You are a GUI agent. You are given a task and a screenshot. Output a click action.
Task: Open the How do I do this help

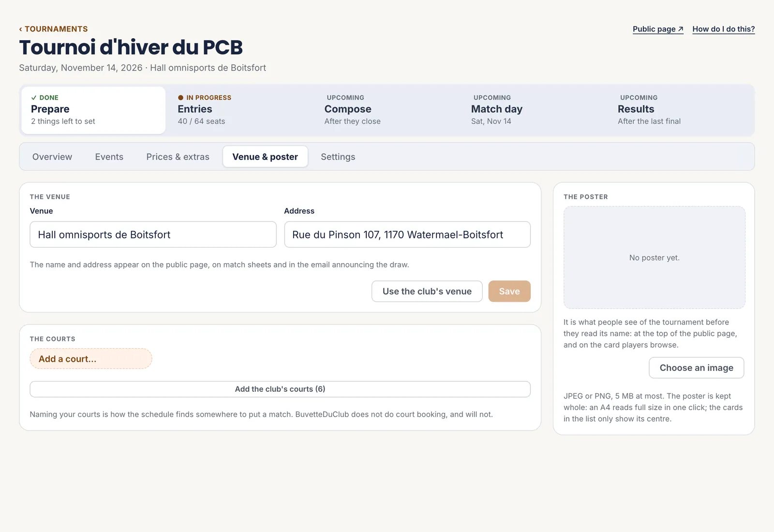click(723, 29)
